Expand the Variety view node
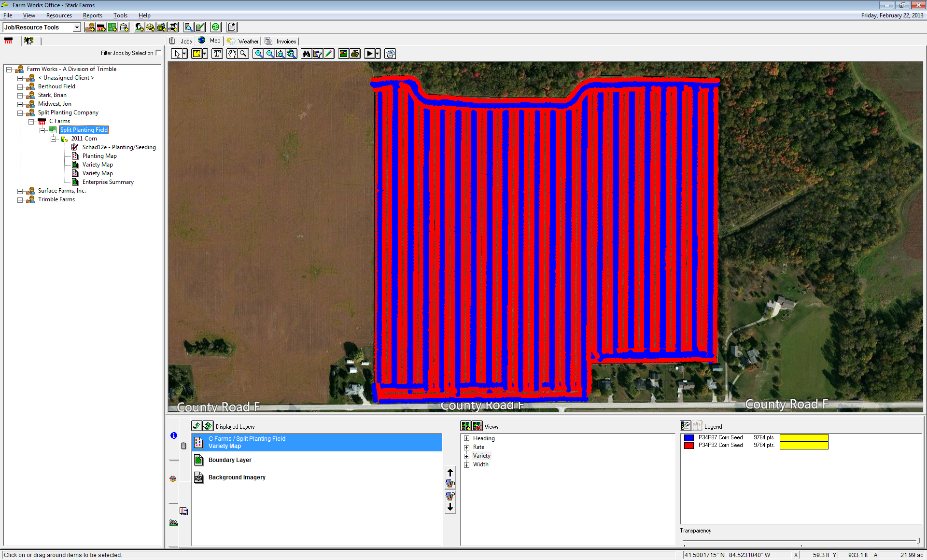Image resolution: width=927 pixels, height=560 pixels. (467, 456)
